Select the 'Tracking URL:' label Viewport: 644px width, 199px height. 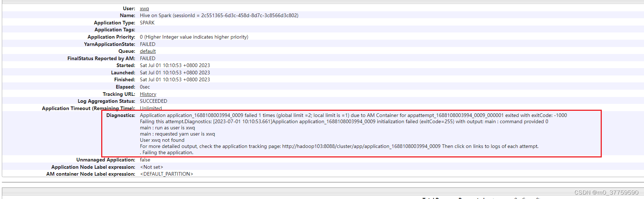119,94
